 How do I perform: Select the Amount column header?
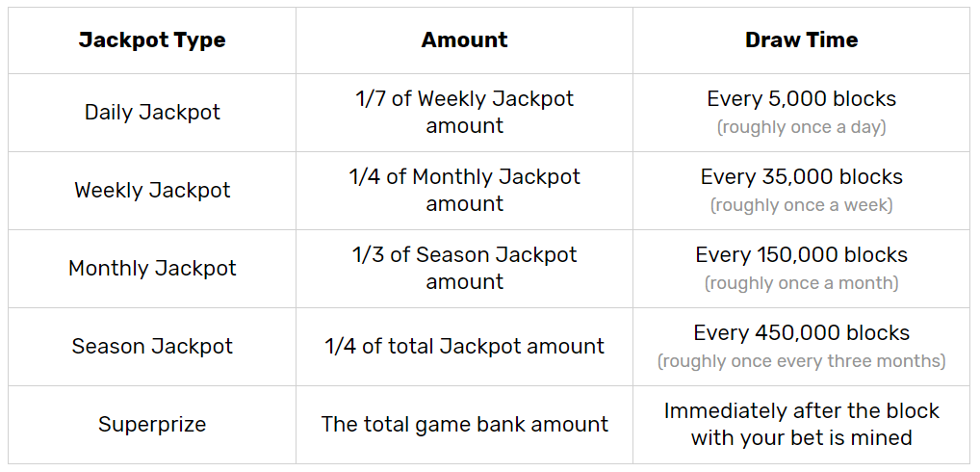pyautogui.click(x=464, y=40)
